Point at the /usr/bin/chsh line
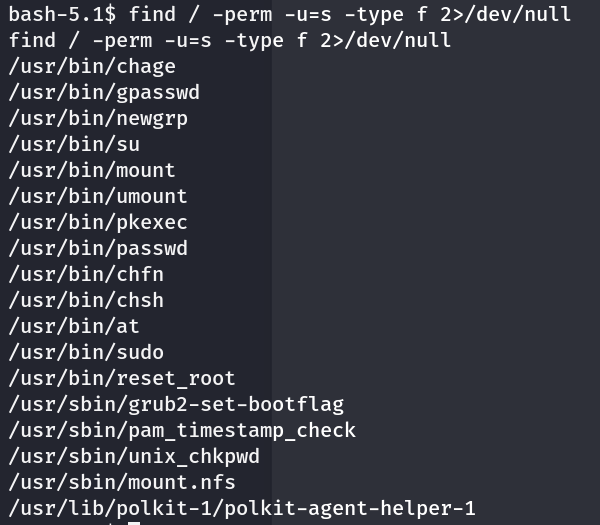This screenshot has width=600, height=525. tap(86, 300)
